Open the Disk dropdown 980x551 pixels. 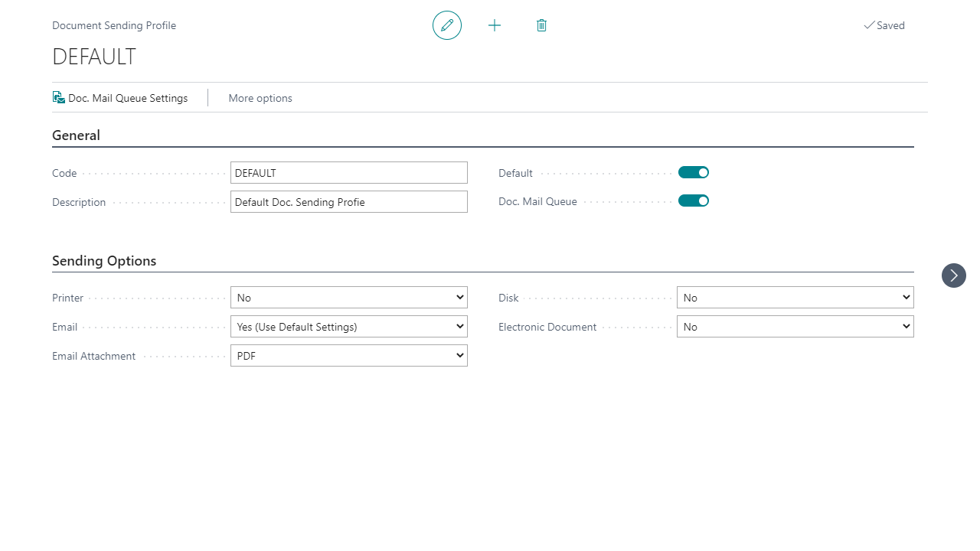pos(795,298)
